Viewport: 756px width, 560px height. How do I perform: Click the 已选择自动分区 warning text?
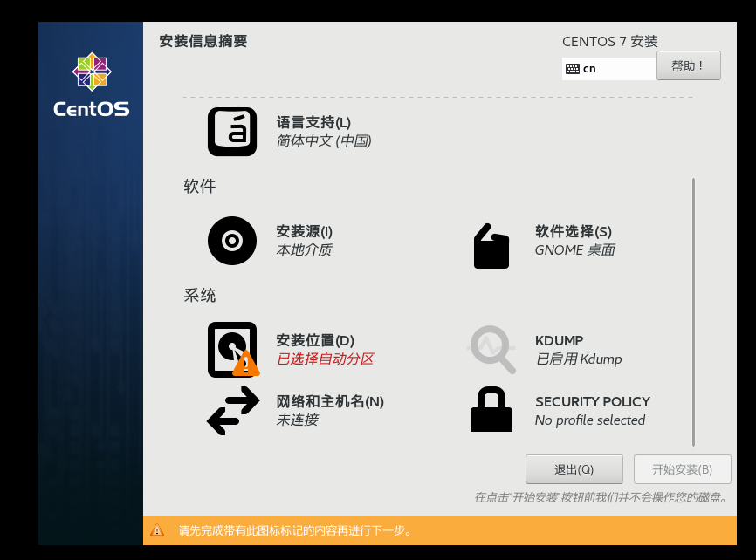(x=324, y=359)
